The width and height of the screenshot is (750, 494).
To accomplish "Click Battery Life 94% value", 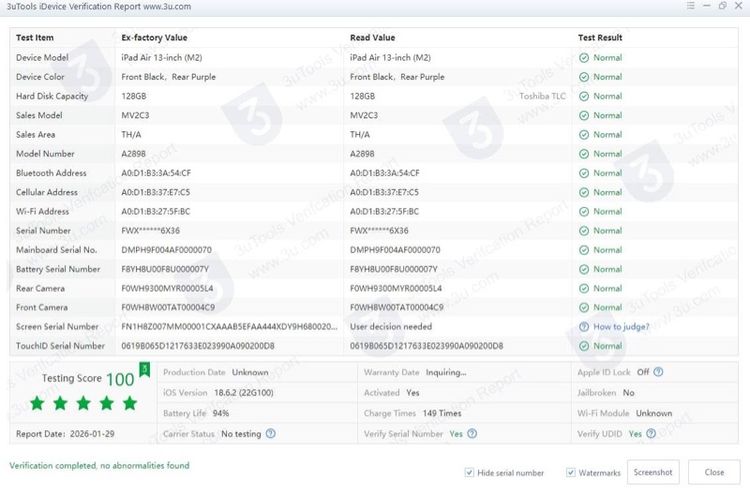I will click(221, 413).
